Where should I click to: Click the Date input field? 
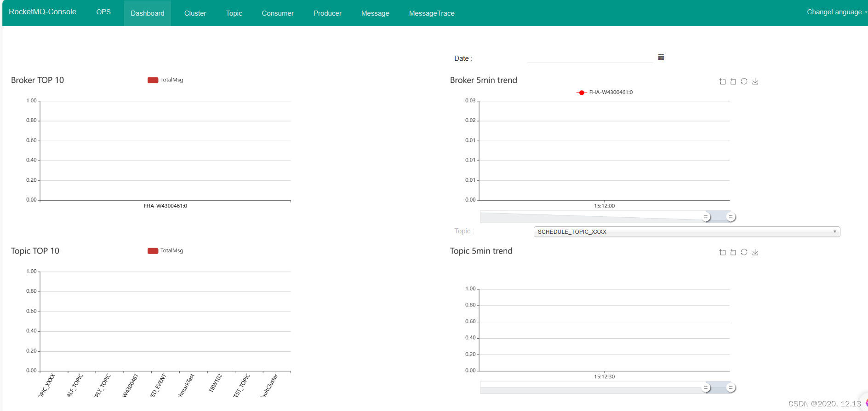tap(590, 58)
